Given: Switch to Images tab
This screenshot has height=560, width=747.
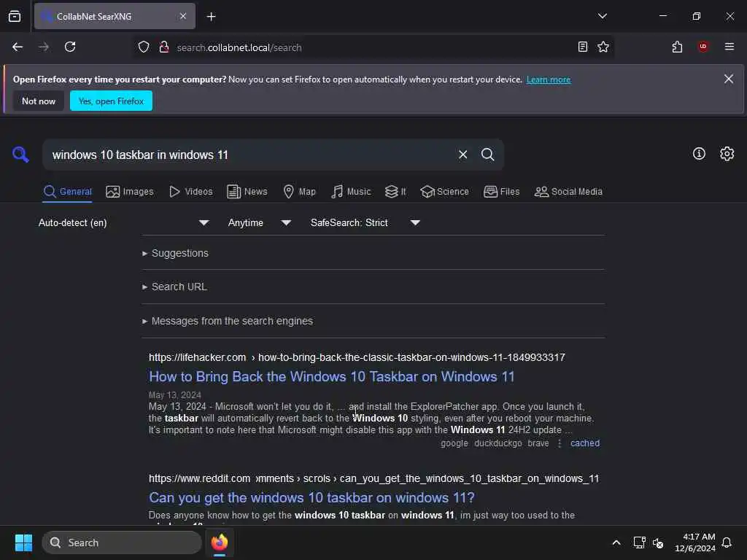Looking at the screenshot, I should coord(130,192).
